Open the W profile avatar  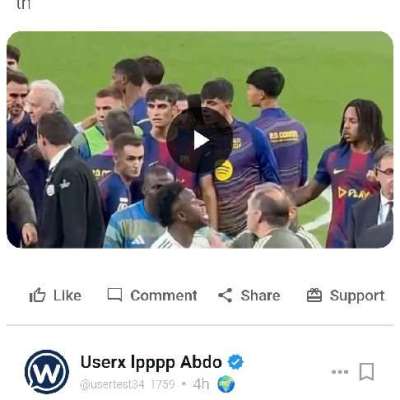point(47,372)
